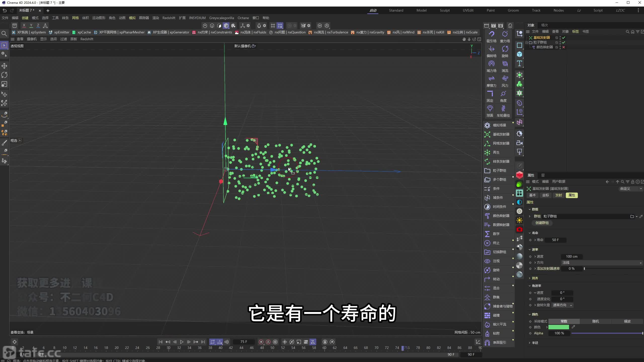Click the 寿命 50 F field
This screenshot has height=362, width=644.
click(555, 240)
